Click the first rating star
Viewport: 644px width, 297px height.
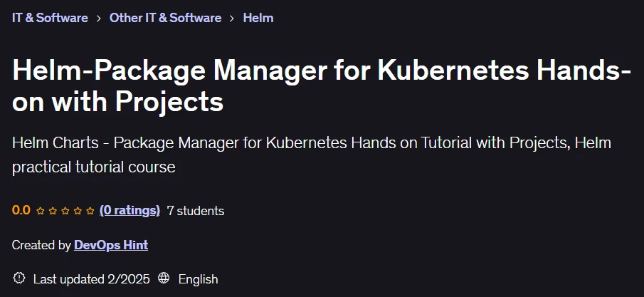(41, 211)
